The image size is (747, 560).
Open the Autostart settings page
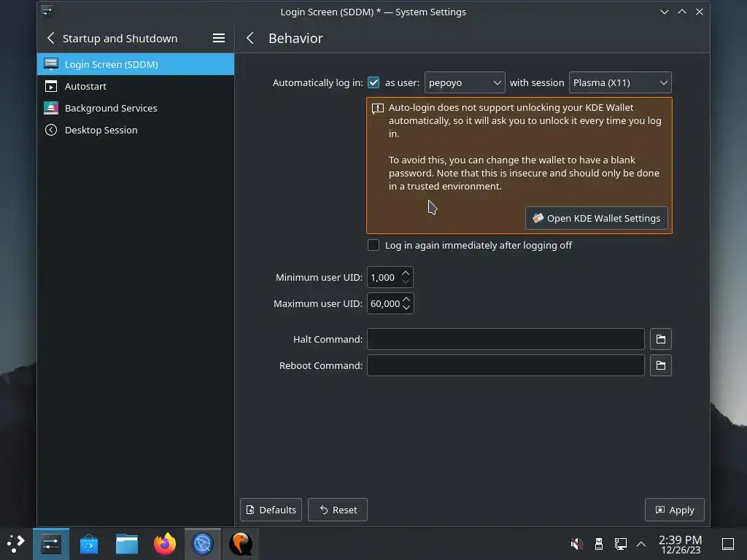(135, 86)
